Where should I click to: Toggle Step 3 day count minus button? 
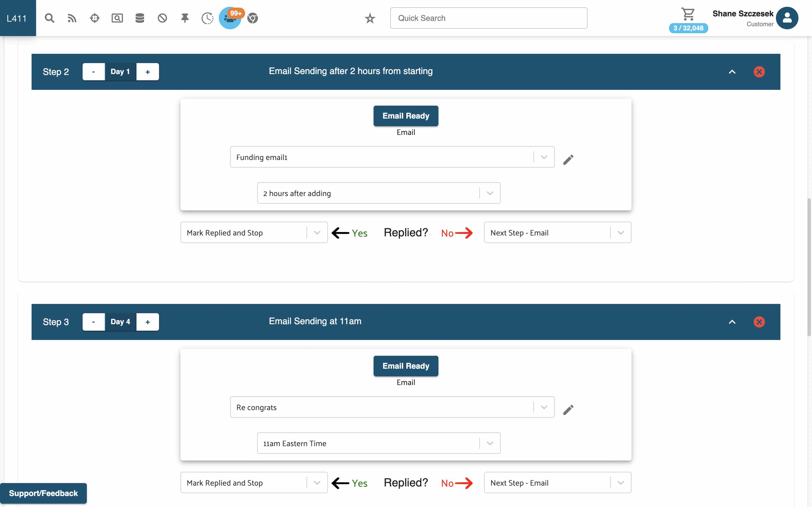click(94, 322)
